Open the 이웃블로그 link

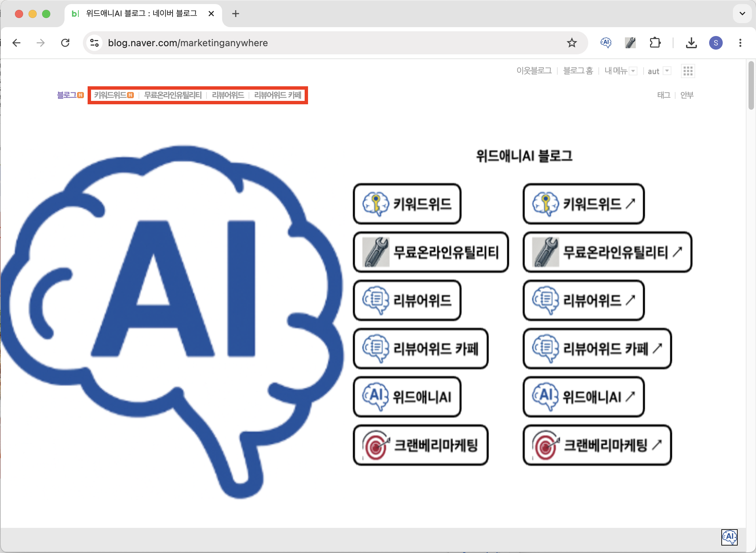coord(534,71)
